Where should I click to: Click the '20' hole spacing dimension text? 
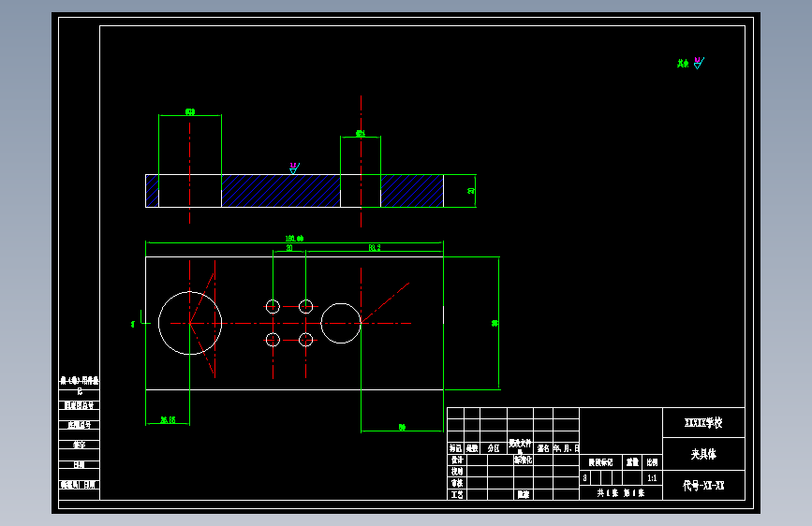289,248
